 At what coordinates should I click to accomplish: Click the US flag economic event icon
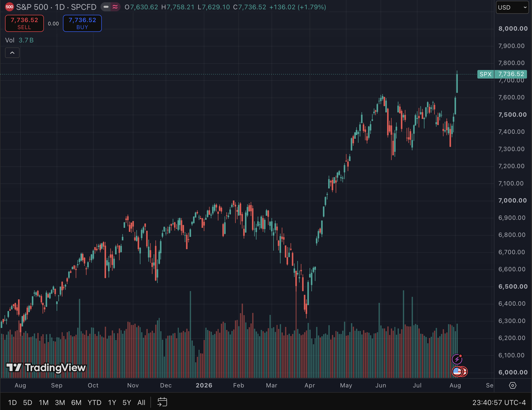click(x=457, y=372)
